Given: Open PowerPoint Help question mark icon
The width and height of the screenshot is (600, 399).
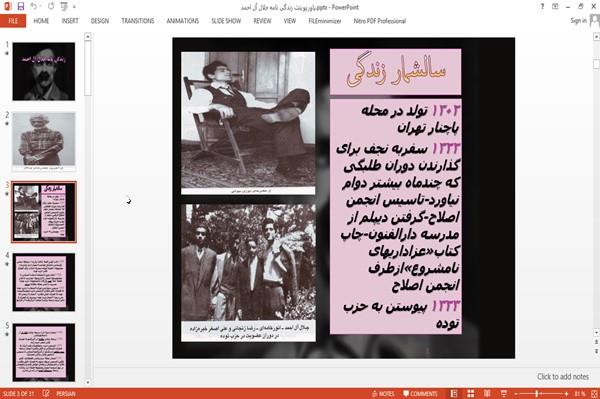Looking at the screenshot, I should pos(542,7).
